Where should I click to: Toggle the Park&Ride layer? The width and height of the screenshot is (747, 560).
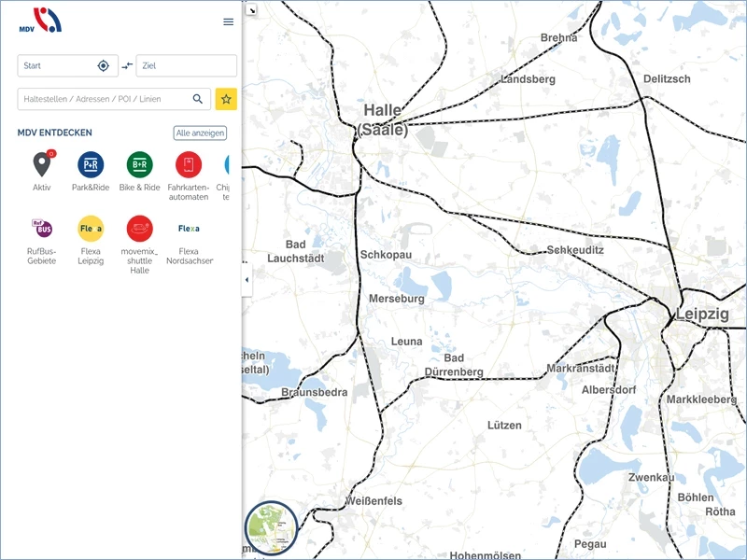click(x=91, y=165)
